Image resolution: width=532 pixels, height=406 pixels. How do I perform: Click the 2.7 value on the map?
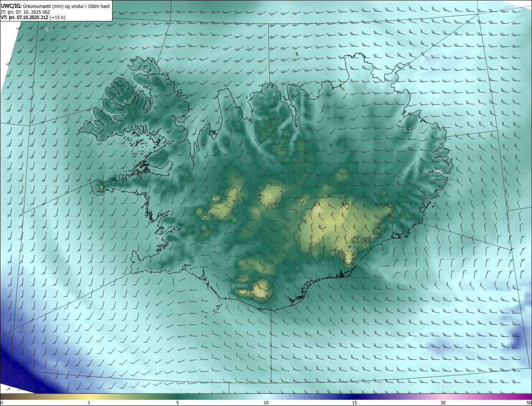click(215, 198)
